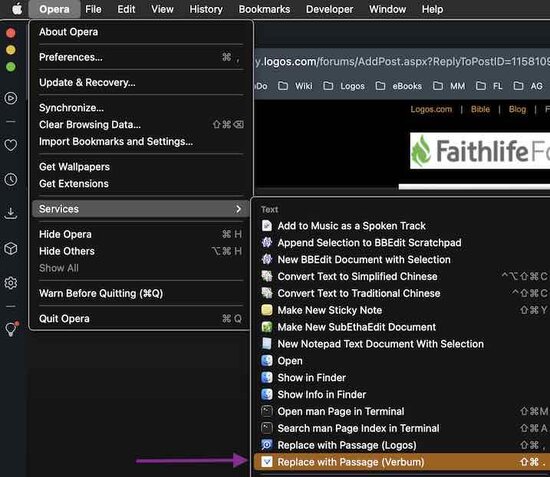The width and height of the screenshot is (550, 477).
Task: Click Replace with Passage (Logos)
Action: click(x=402, y=445)
